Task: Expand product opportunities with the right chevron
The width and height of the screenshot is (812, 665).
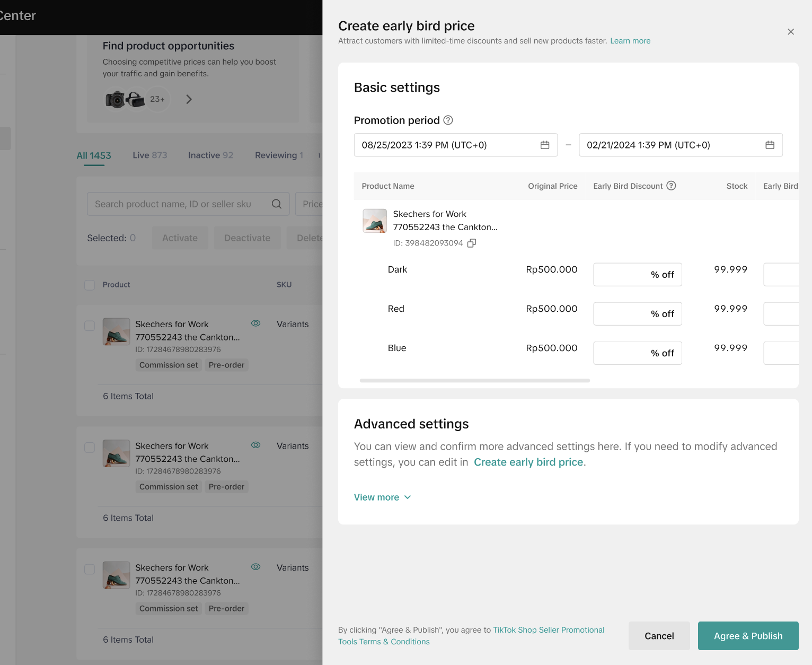Action: coord(189,99)
